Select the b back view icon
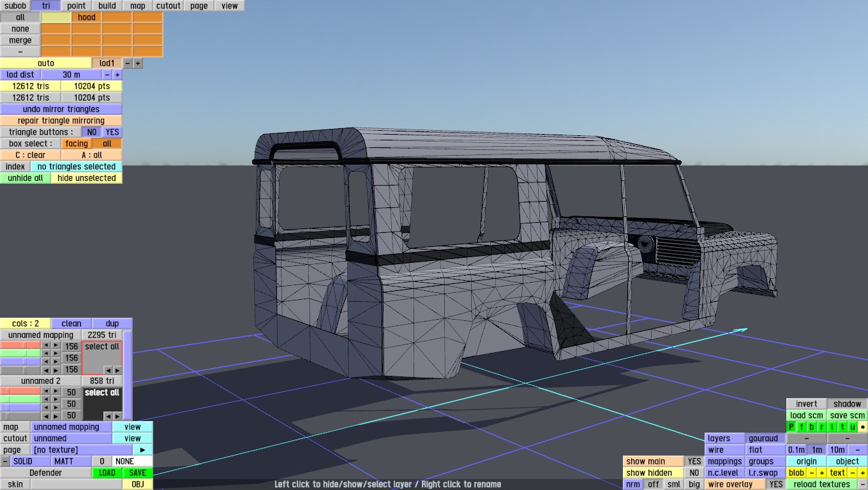This screenshot has height=490, width=868. click(812, 427)
